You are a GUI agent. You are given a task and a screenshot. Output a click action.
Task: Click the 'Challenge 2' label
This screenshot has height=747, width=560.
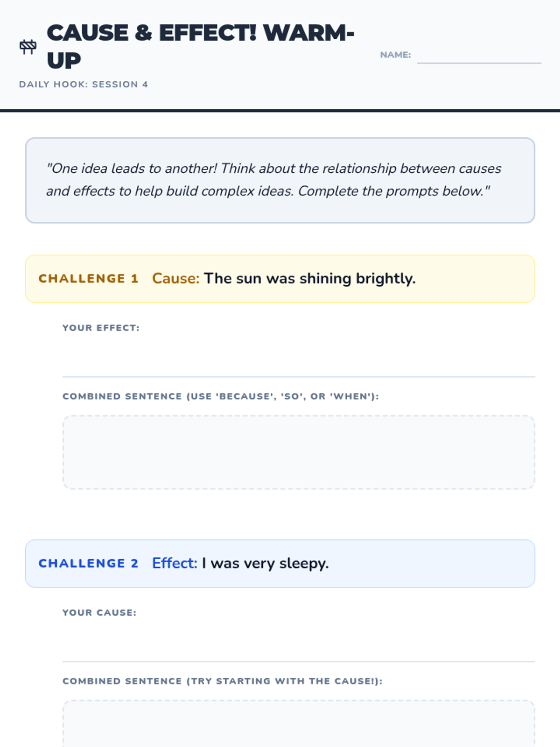(x=89, y=564)
